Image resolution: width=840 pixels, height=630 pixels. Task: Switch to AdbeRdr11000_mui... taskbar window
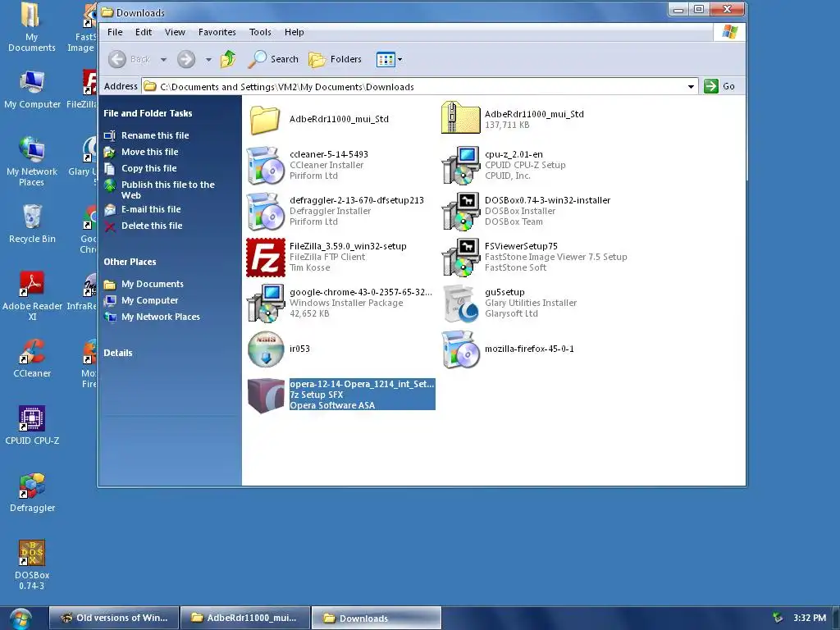coord(245,618)
